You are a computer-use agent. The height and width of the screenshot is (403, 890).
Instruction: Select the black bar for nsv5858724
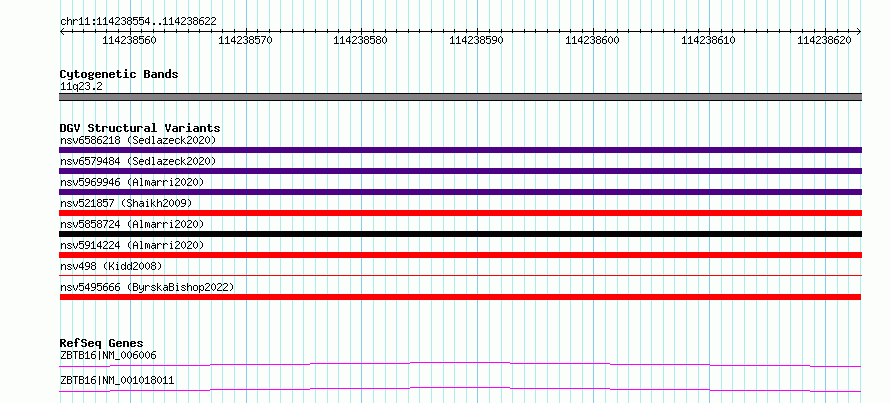(460, 234)
